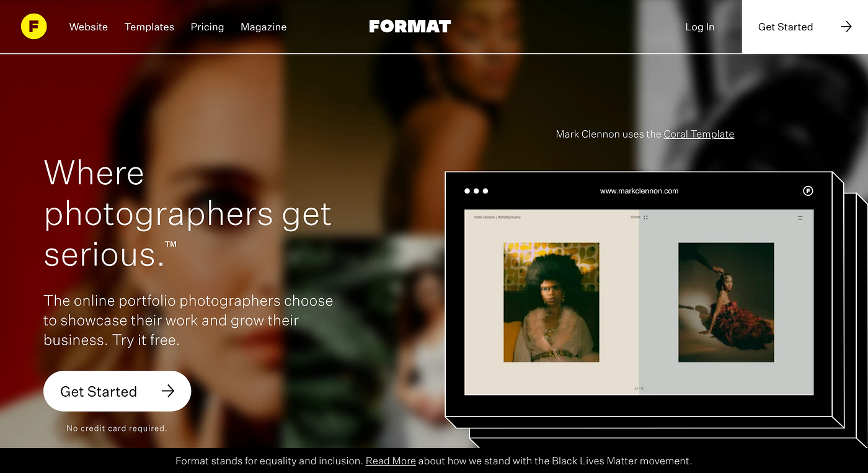Image resolution: width=868 pixels, height=473 pixels.
Task: Click the white hero Get Started button
Action: tap(117, 391)
